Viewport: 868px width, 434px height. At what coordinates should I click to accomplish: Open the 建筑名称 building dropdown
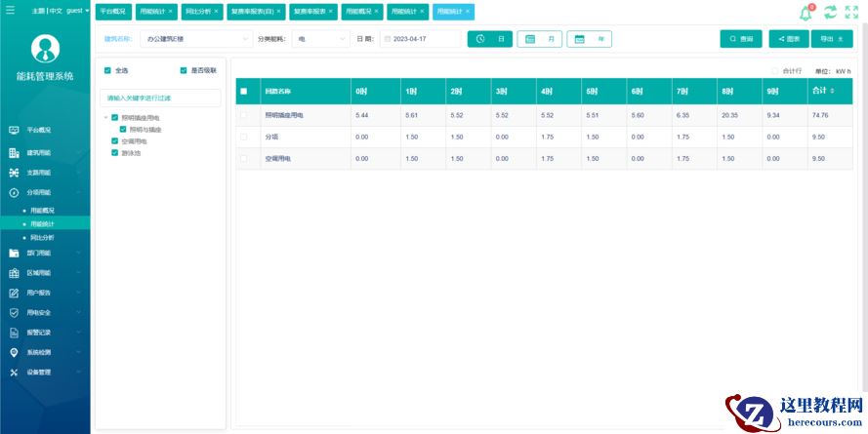(x=196, y=39)
